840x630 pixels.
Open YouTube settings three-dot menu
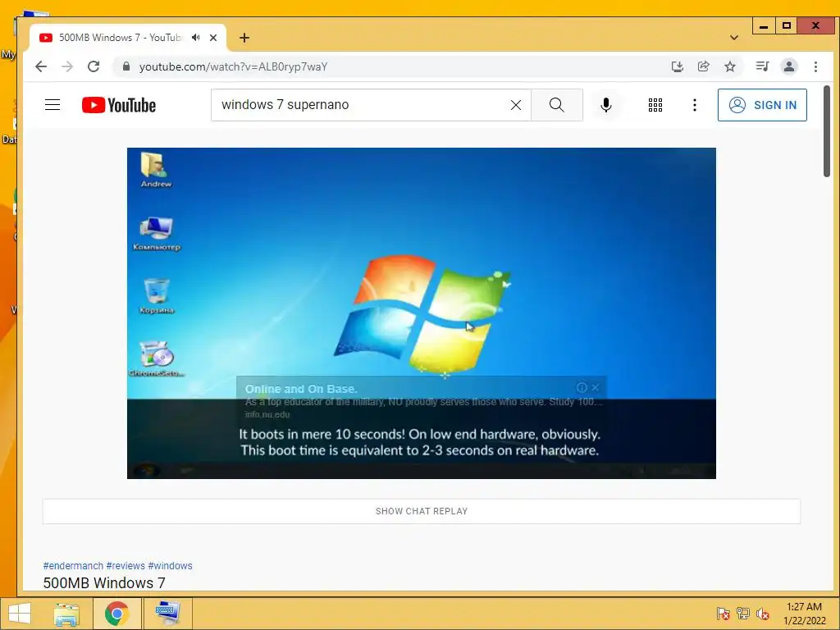coord(694,105)
